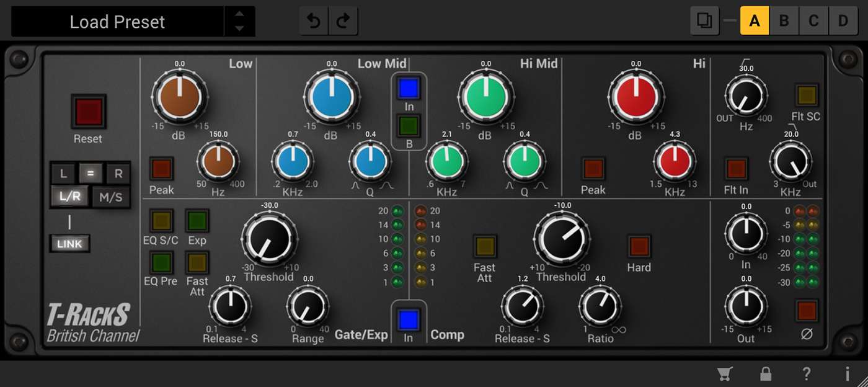The height and width of the screenshot is (387, 868).
Task: Click the LINK button
Action: coord(69,244)
